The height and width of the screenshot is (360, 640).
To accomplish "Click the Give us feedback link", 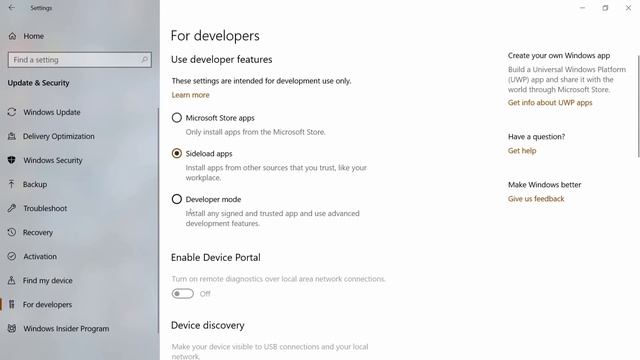I will pyautogui.click(x=536, y=199).
